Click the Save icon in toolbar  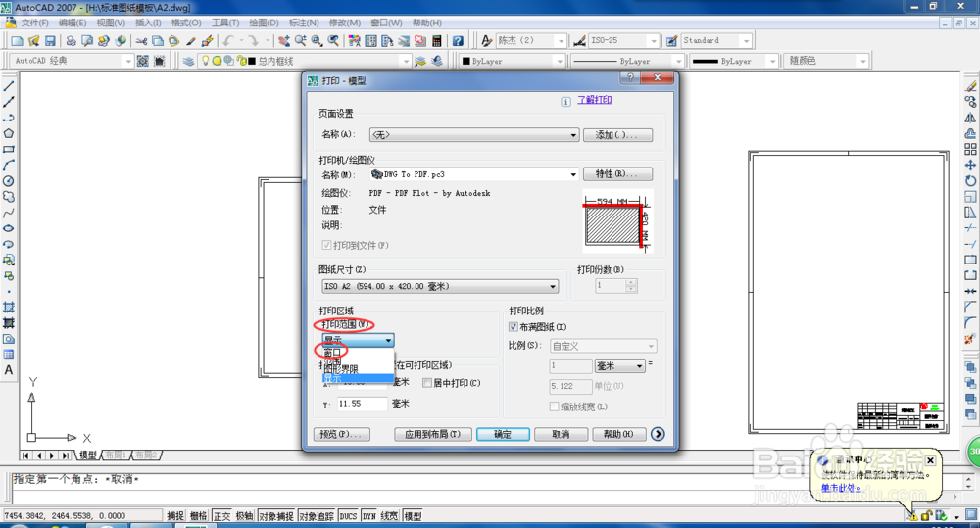[50, 40]
